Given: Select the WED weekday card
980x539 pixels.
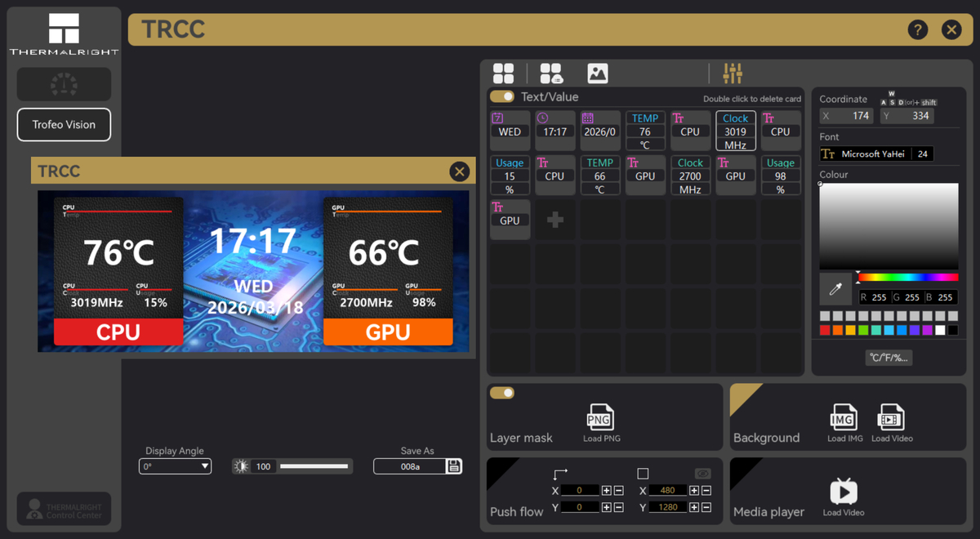Looking at the screenshot, I should tap(510, 131).
